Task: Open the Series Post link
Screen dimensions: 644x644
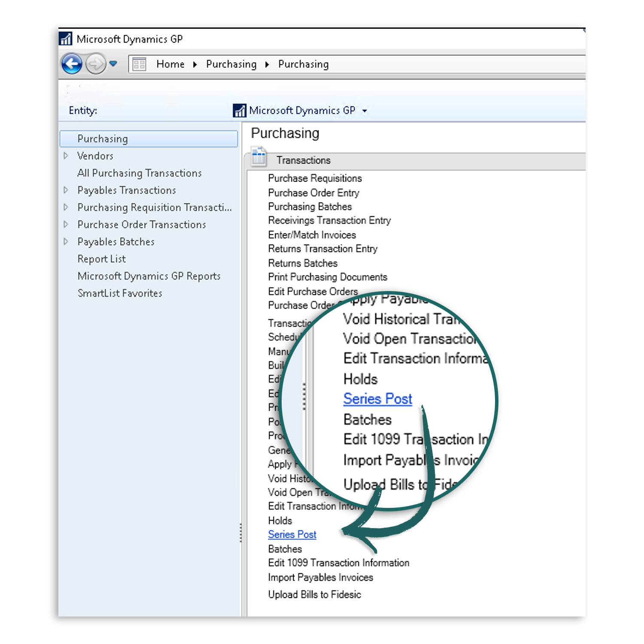Action: pyautogui.click(x=292, y=535)
